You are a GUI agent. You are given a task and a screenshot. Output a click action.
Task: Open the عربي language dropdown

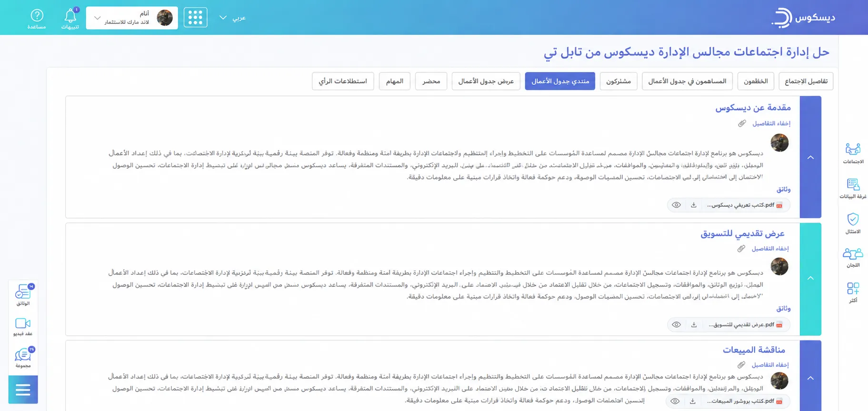point(232,18)
